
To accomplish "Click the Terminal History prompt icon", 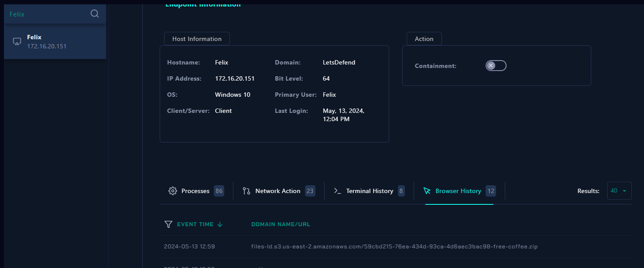I will click(x=337, y=191).
